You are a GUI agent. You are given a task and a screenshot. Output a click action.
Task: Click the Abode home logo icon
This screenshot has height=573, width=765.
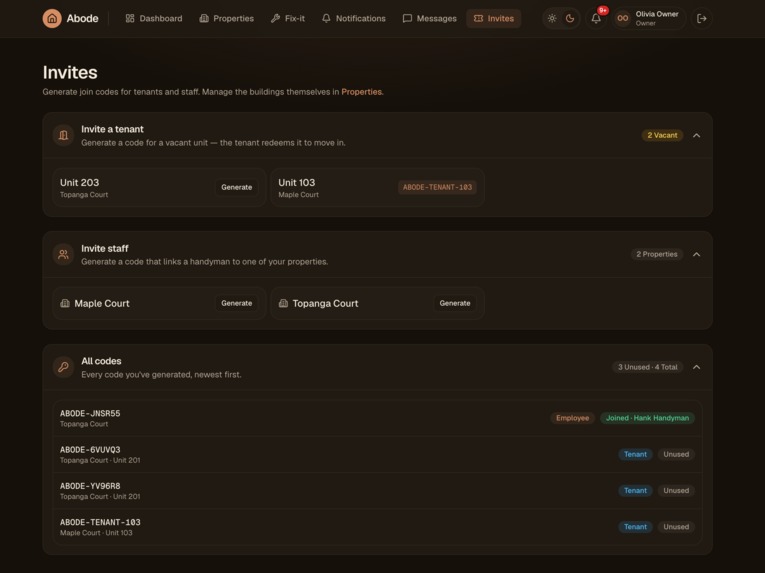pos(52,19)
